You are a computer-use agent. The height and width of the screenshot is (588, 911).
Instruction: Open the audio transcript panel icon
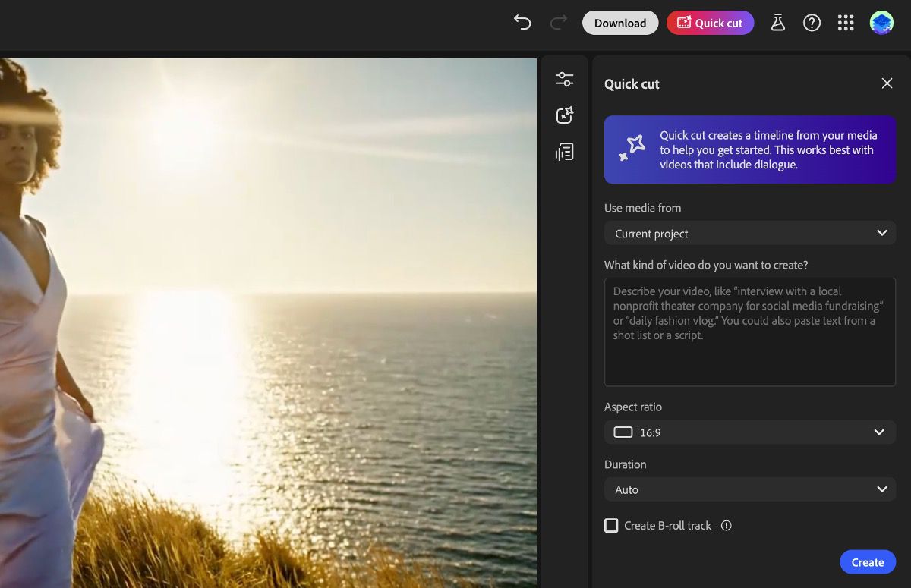pos(564,153)
